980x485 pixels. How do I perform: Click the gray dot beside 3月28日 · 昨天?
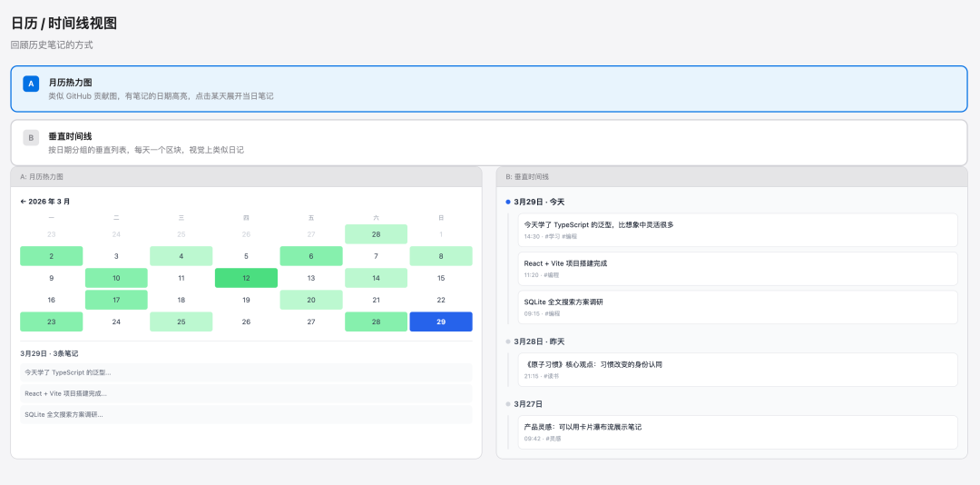point(508,341)
